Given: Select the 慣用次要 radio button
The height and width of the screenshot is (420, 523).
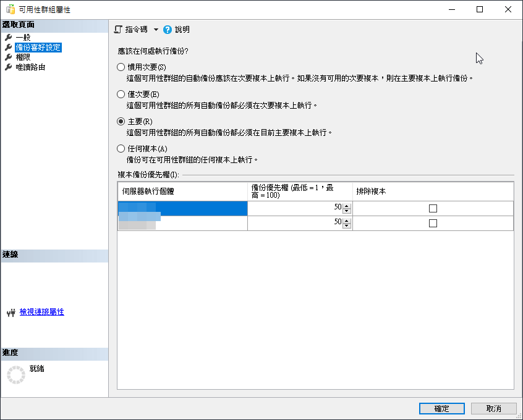Looking at the screenshot, I should 121,67.
